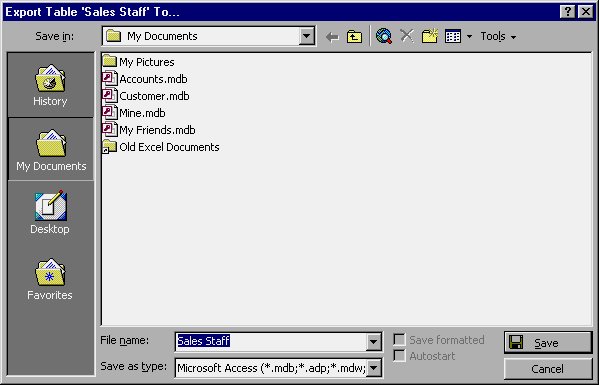Select the My Pictures folder icon
This screenshot has width=599, height=385.
(x=110, y=61)
